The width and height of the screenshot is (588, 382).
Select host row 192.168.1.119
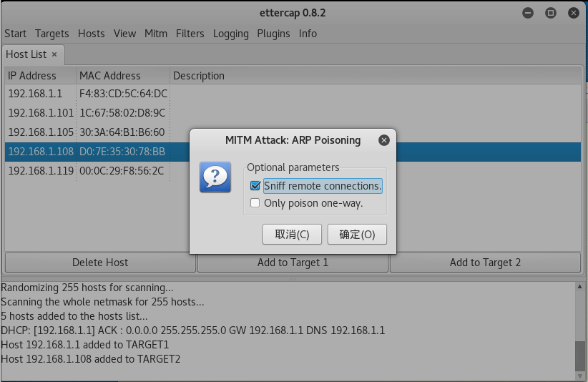[x=293, y=171]
